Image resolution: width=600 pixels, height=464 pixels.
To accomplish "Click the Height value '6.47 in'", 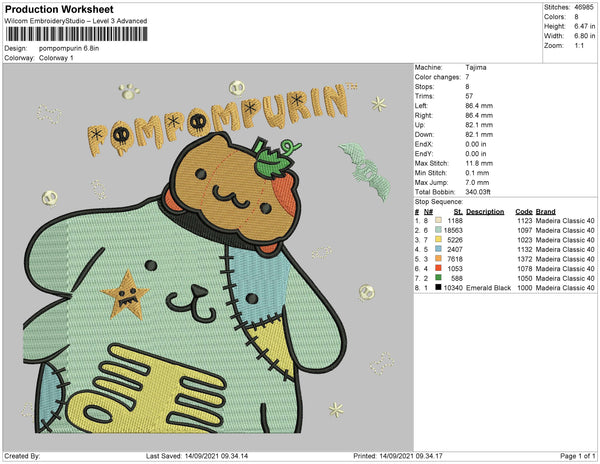I will click(584, 26).
